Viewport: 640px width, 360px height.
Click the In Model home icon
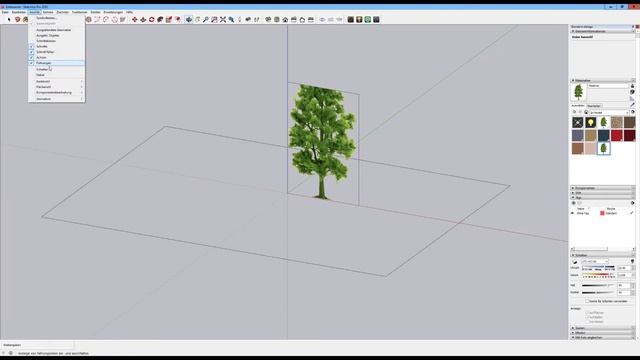coord(586,112)
